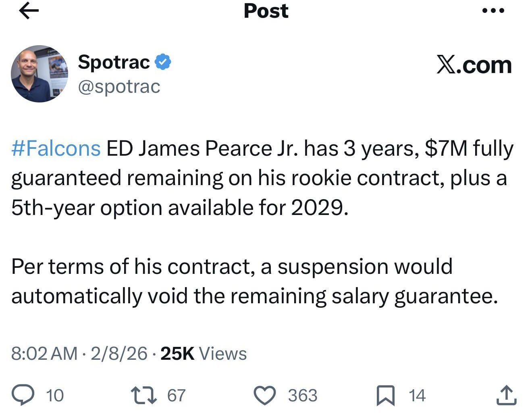
Task: Open the Spotrac display name
Action: [x=114, y=62]
